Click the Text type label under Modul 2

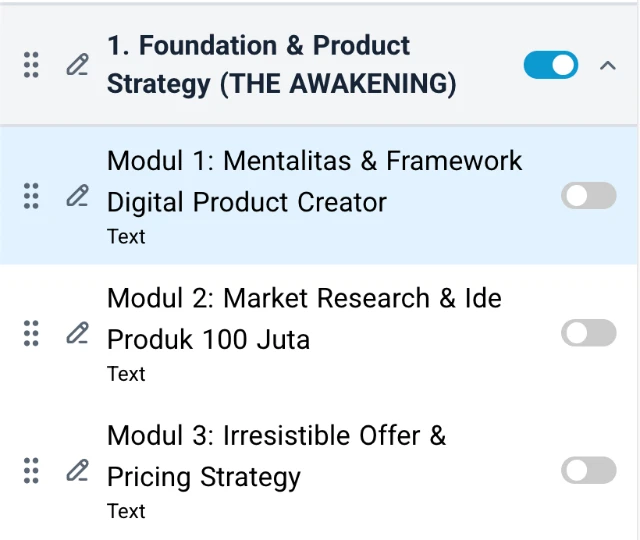126,374
